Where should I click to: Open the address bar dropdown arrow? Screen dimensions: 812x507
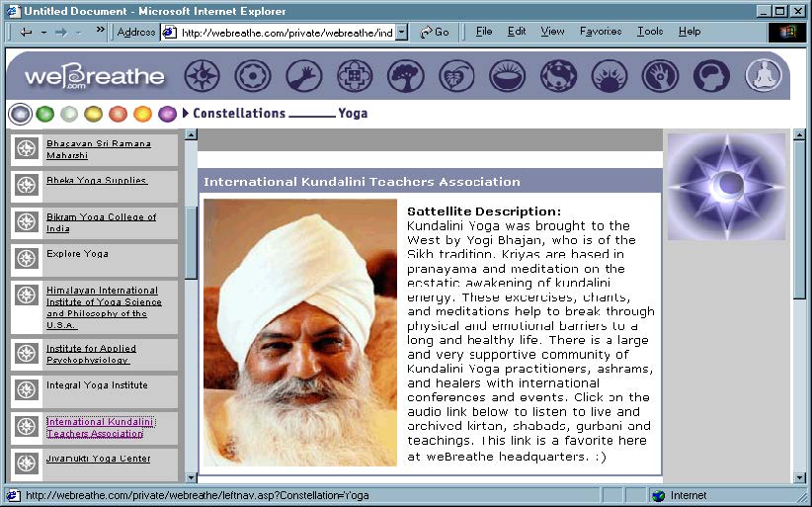(401, 32)
